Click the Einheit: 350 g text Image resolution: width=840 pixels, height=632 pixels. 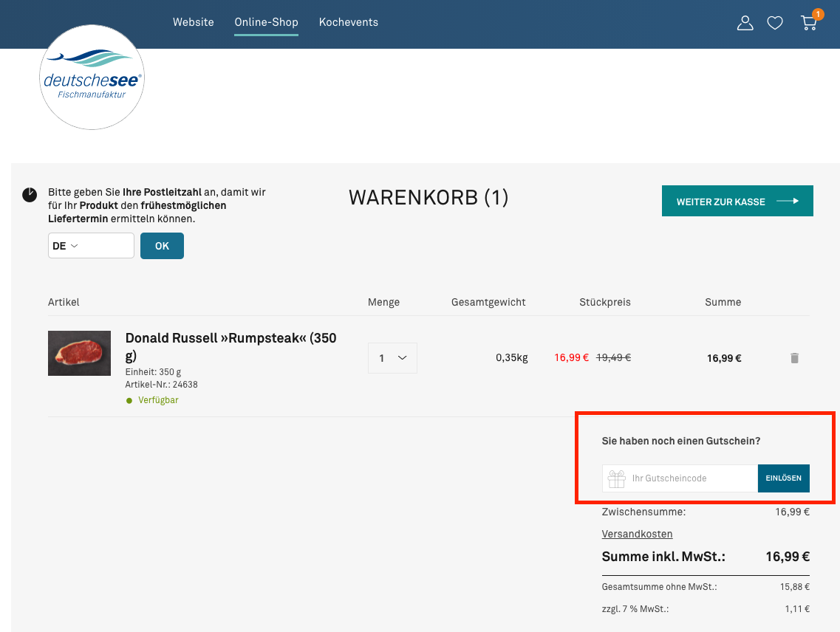153,371
